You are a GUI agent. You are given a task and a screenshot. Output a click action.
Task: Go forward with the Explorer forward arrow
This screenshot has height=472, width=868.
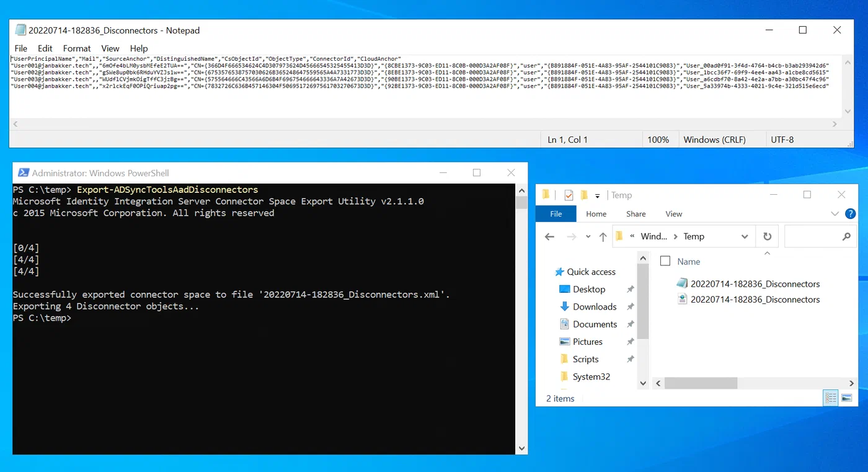point(572,236)
